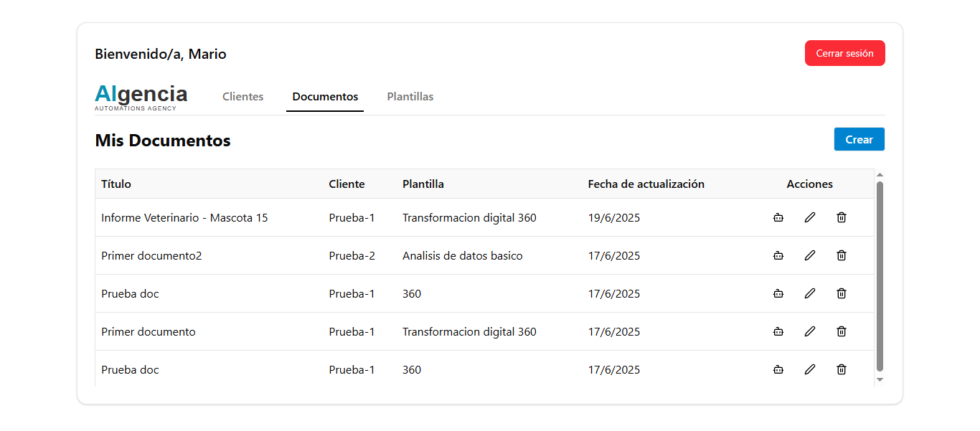Click the documents table scrollbar thumb

[880, 276]
